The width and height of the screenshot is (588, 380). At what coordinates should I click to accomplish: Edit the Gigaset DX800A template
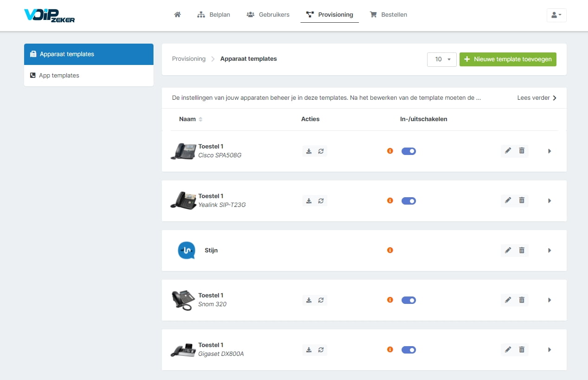(508, 349)
